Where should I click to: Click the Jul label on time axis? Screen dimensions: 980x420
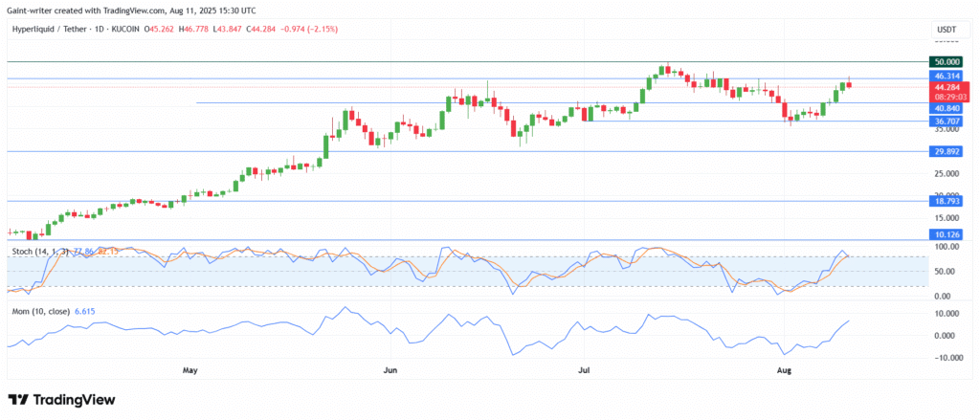584,370
